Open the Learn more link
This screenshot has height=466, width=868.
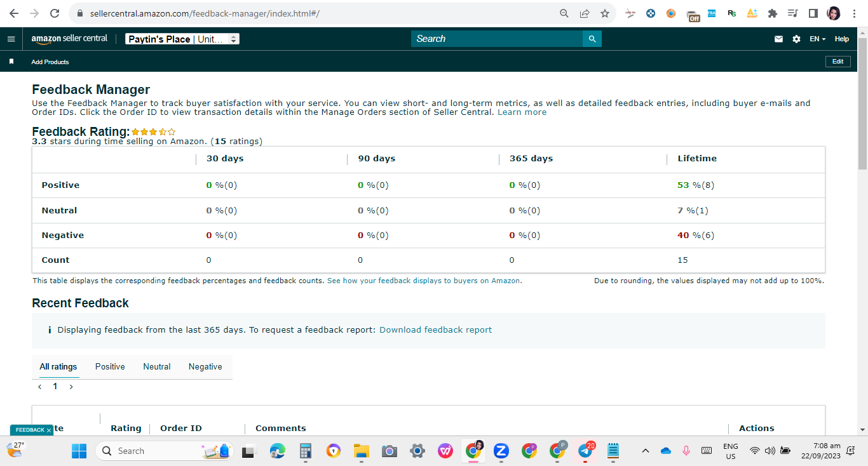(x=522, y=112)
